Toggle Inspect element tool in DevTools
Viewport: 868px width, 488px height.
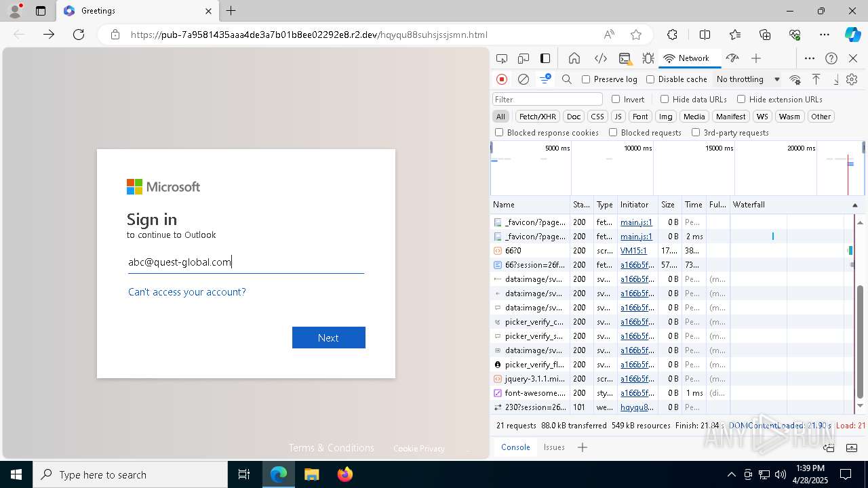(502, 58)
